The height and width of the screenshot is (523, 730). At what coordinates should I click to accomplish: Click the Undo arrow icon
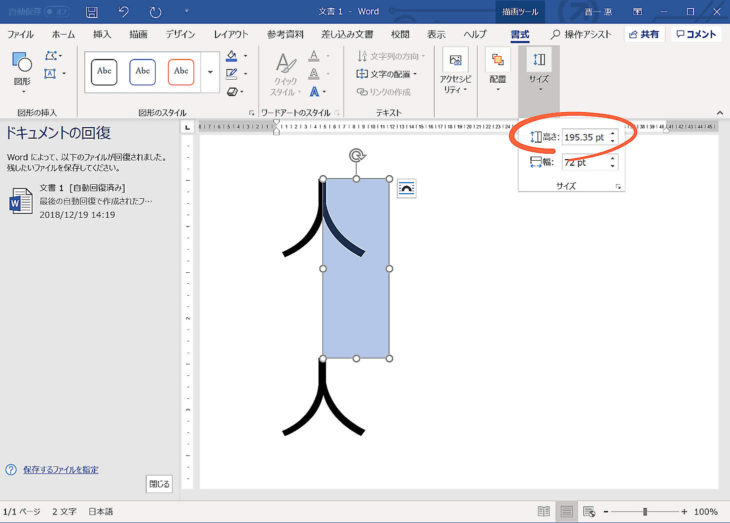point(123,12)
